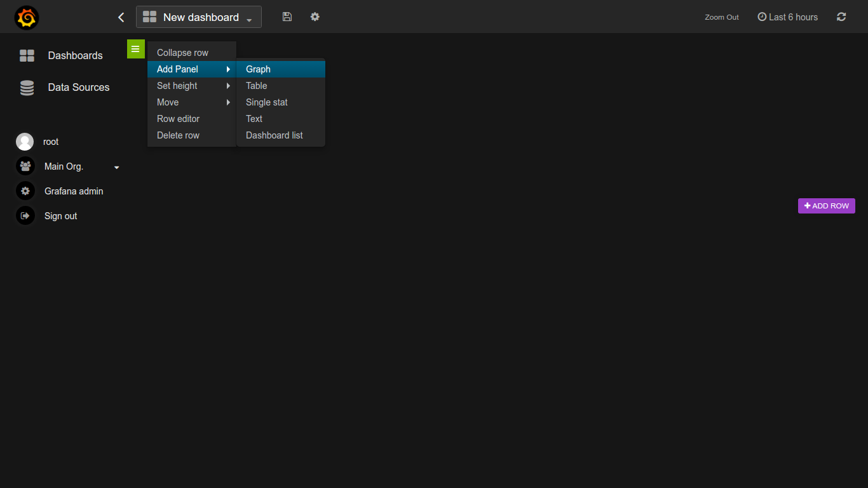Open the Main Org. link
Viewport: 868px width, 488px height.
pos(64,166)
